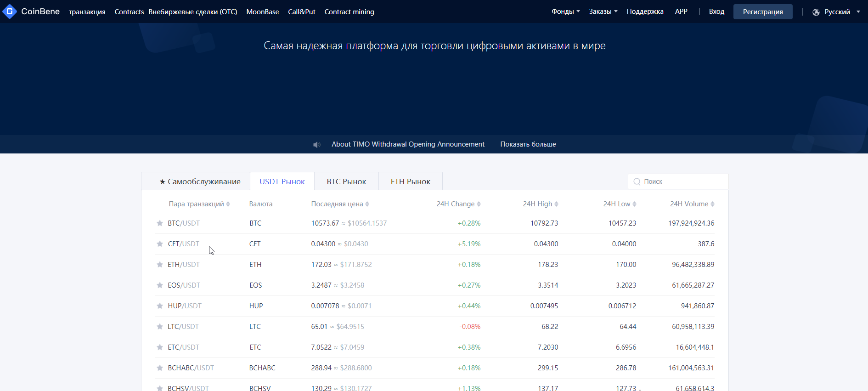Screen dimensions: 868x391
Task: Open TIMO Withdrawal Opening Announcement
Action: tap(408, 144)
